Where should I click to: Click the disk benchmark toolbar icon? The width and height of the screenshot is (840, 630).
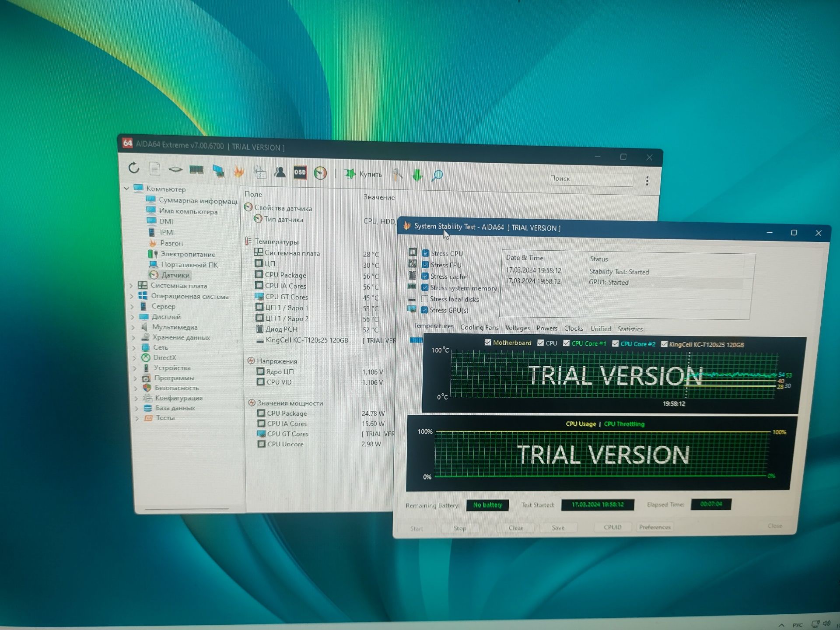175,169
